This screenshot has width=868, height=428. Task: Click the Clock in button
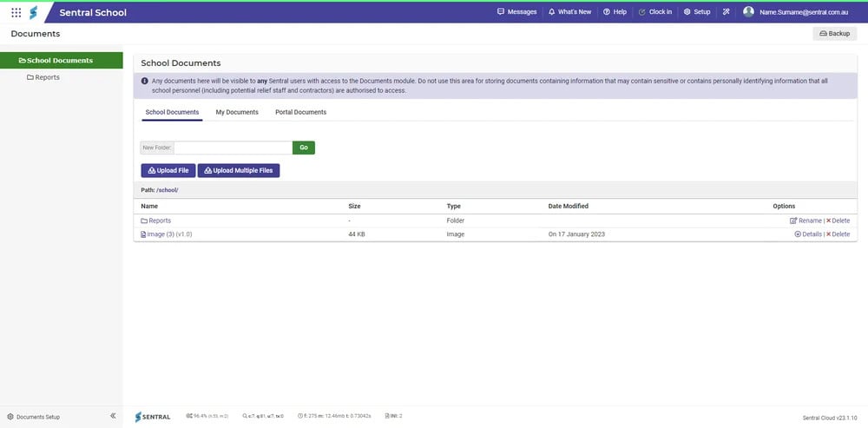(x=654, y=12)
